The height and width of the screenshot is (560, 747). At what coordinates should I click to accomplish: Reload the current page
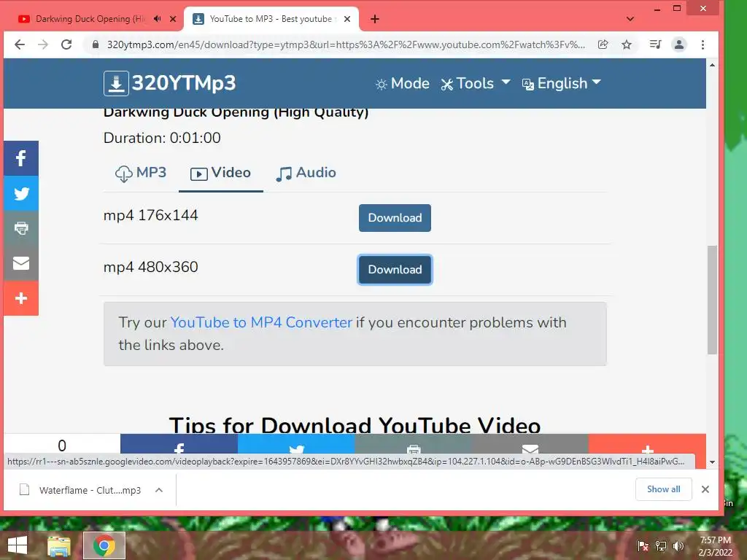pyautogui.click(x=66, y=44)
